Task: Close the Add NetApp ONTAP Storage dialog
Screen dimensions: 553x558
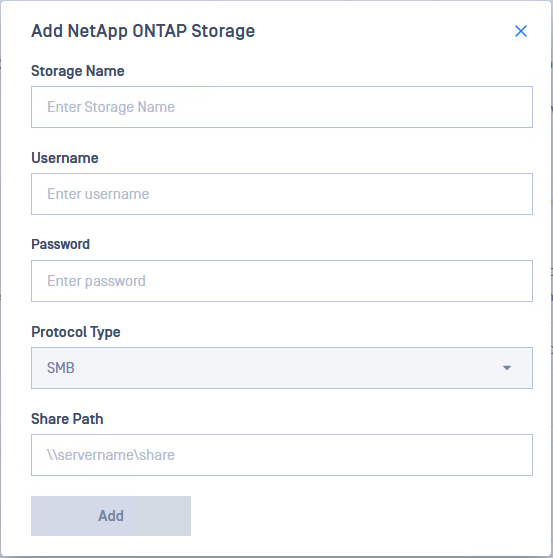Action: (521, 31)
